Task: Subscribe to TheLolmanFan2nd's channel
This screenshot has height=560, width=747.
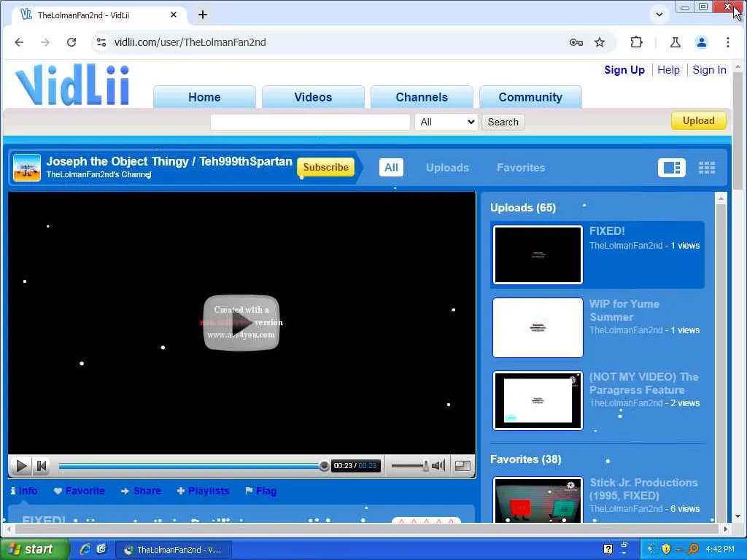Action: click(x=326, y=167)
